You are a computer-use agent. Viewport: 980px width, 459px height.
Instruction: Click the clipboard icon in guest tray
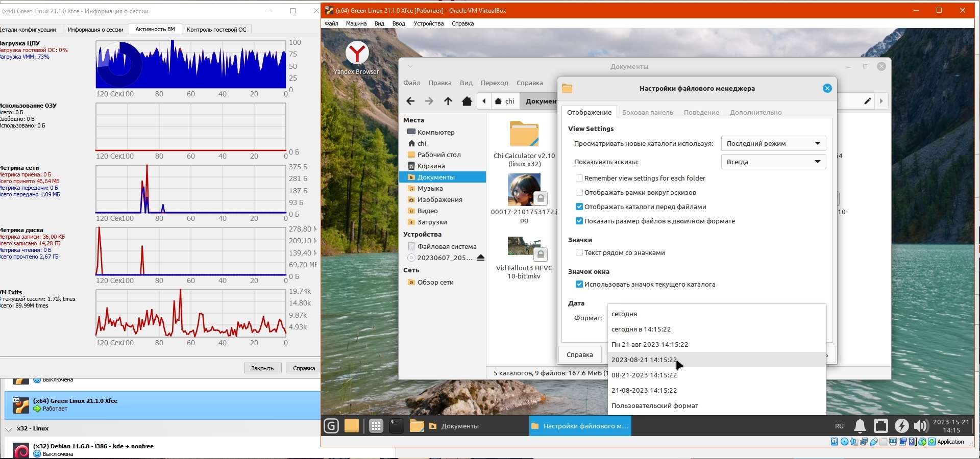881,426
